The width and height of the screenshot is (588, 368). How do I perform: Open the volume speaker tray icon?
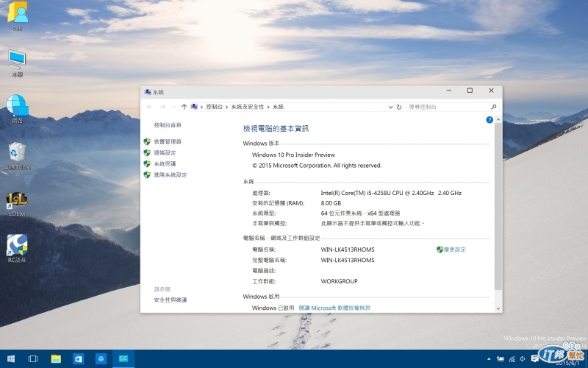point(523,359)
